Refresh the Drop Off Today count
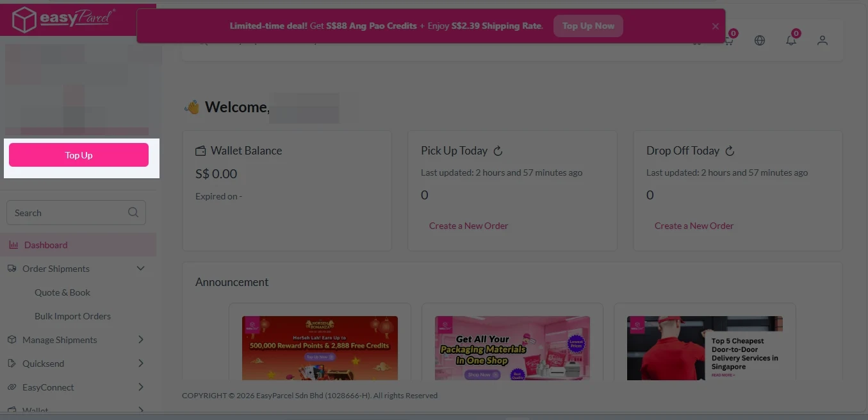 [730, 151]
